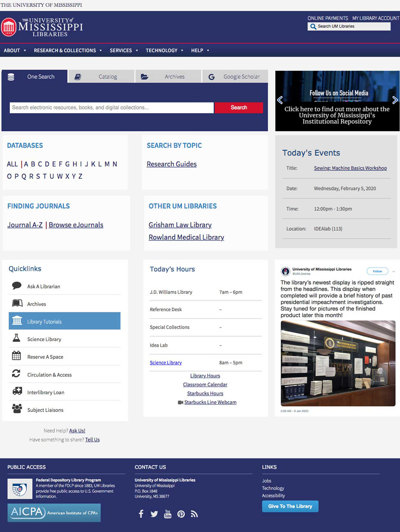400x532 pixels.
Task: Expand the Research & Collections dropdown
Action: coord(68,50)
